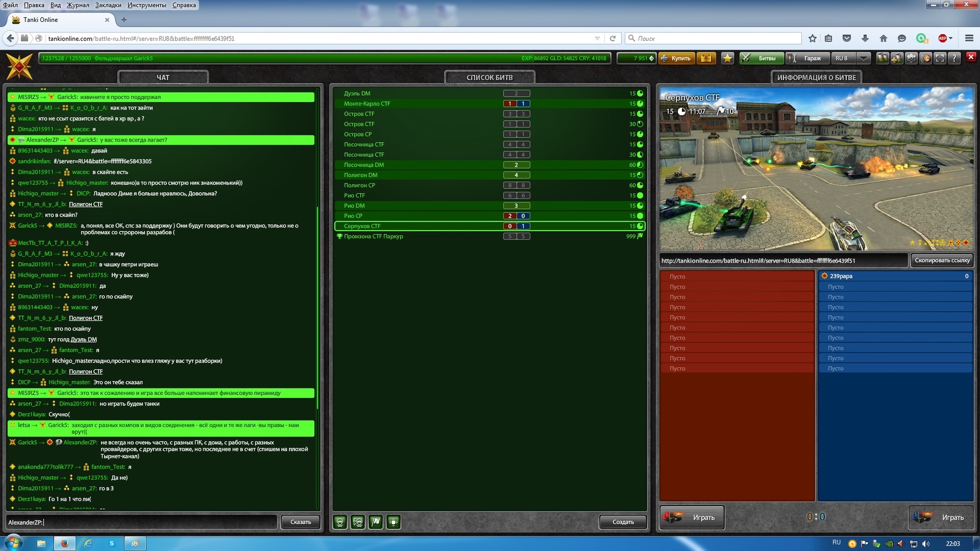Click the gold crown premium icon
980x551 pixels.
[706, 58]
